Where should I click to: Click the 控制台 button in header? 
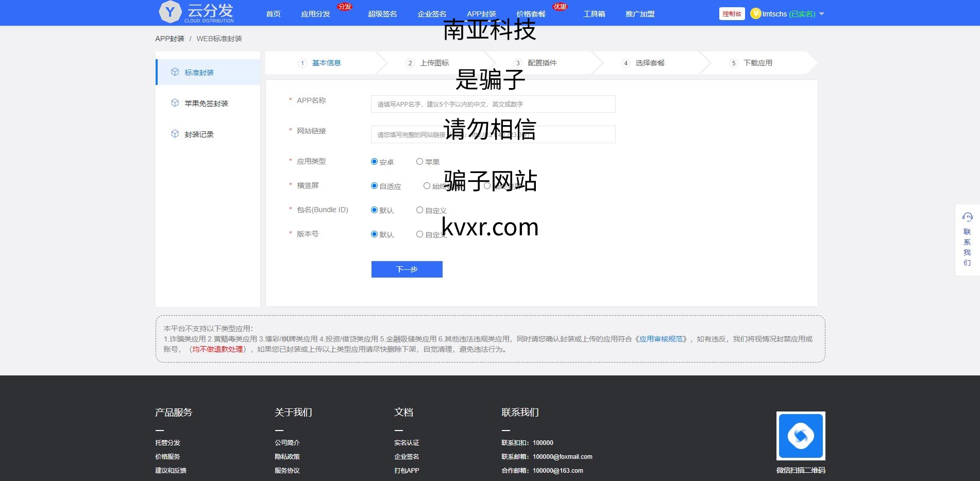pos(732,14)
